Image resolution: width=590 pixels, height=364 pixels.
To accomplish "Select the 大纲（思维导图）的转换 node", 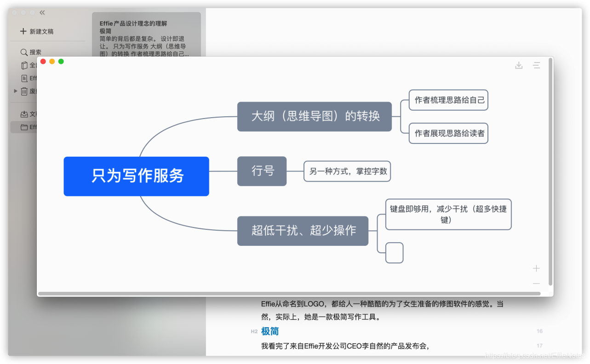I will pos(315,117).
